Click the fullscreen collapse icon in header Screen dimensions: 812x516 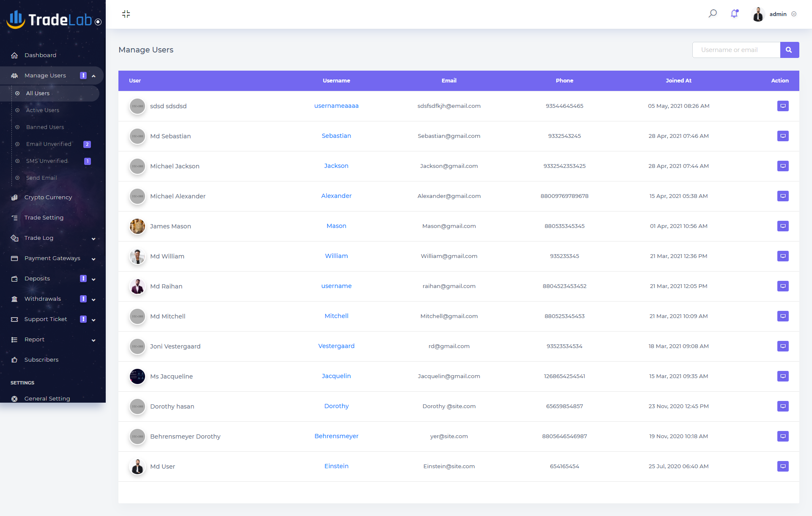126,14
